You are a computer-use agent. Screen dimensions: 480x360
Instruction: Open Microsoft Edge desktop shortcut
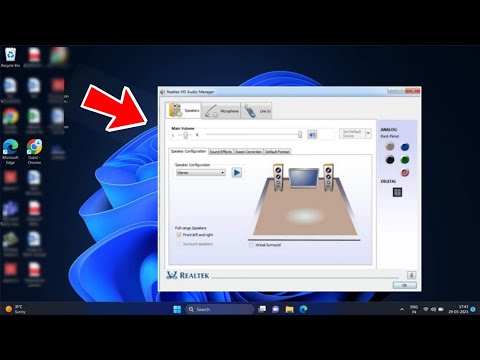(x=10, y=152)
